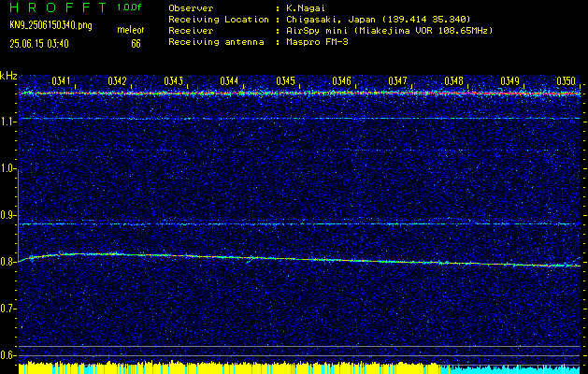588x374 pixels.
Task: Click the Receiver field label
Action: (191, 31)
